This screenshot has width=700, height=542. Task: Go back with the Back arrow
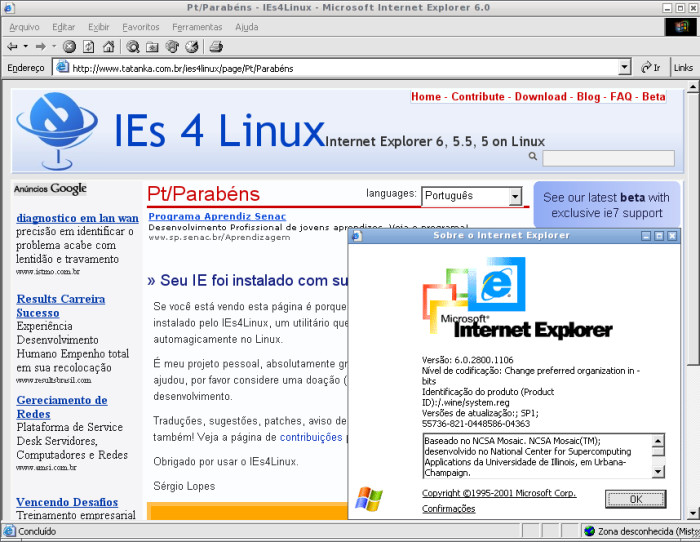click(x=12, y=46)
